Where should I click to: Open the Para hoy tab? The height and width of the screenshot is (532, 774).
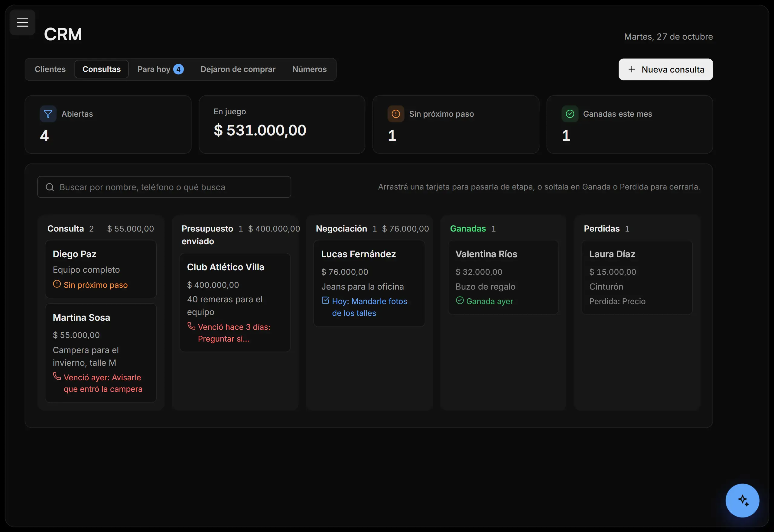[160, 69]
